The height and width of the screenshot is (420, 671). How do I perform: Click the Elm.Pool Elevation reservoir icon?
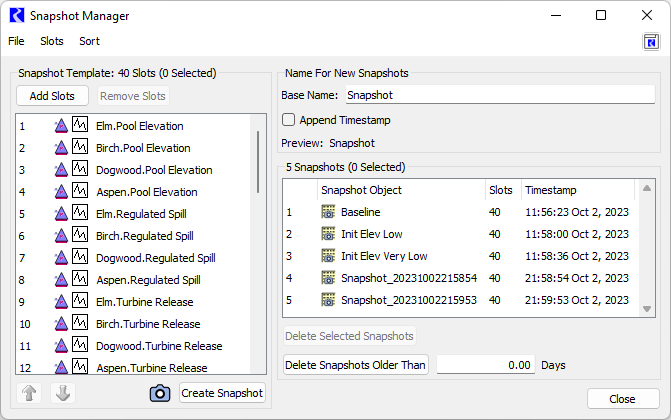coord(60,126)
